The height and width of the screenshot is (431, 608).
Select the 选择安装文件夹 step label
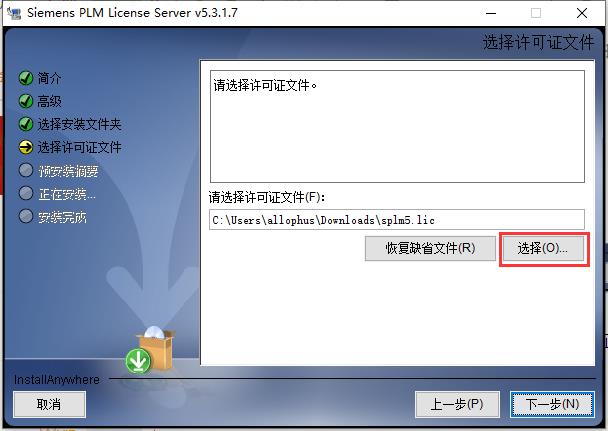pyautogui.click(x=79, y=124)
